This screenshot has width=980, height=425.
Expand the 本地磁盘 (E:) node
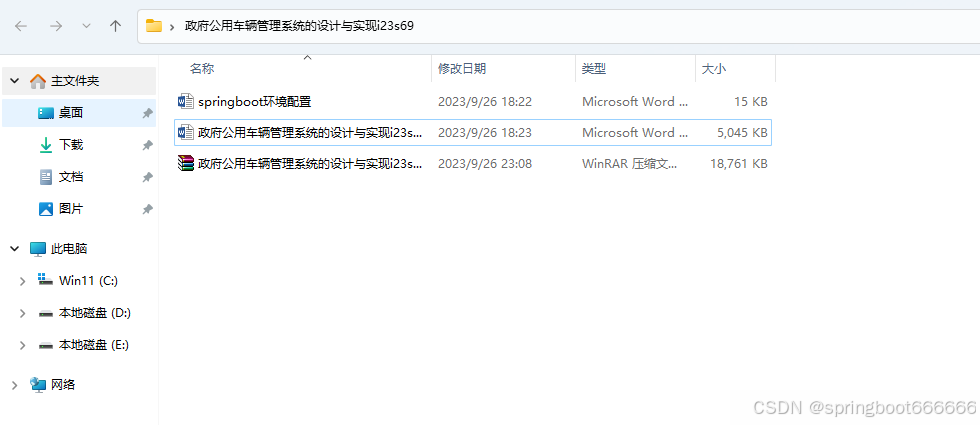tap(22, 345)
